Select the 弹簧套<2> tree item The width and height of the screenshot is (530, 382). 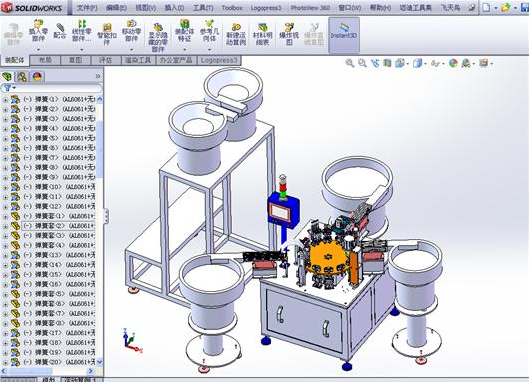tap(58, 226)
